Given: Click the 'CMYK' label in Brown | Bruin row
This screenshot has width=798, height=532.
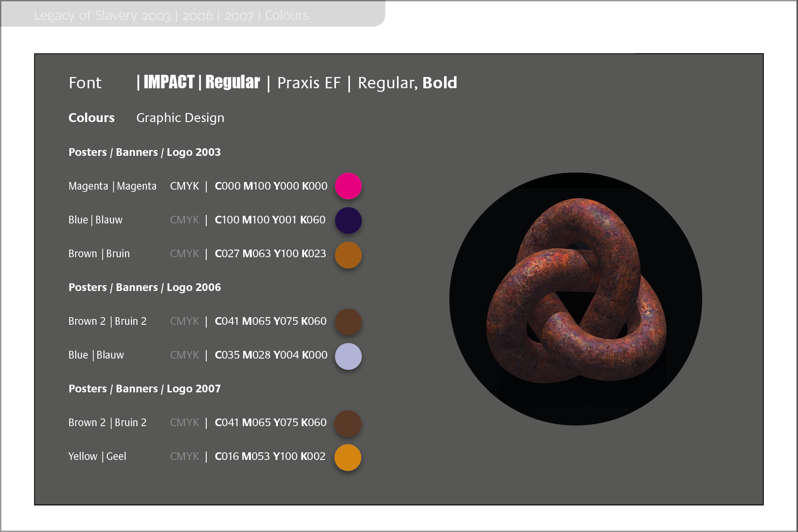Looking at the screenshot, I should [x=185, y=254].
